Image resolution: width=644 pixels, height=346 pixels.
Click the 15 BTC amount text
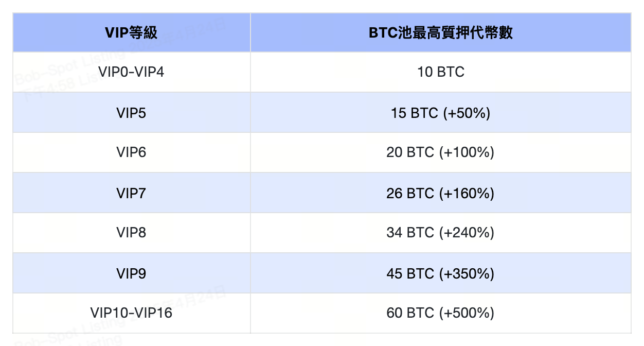(x=414, y=112)
